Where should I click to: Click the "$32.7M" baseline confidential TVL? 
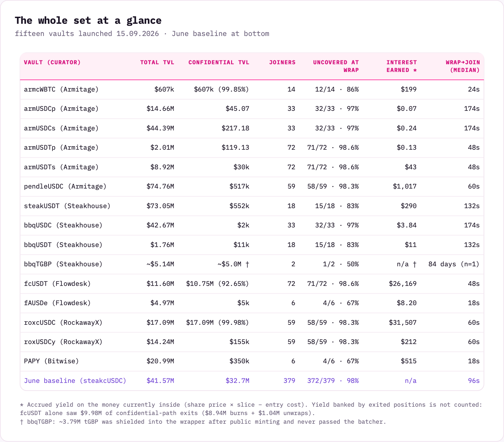coord(238,381)
